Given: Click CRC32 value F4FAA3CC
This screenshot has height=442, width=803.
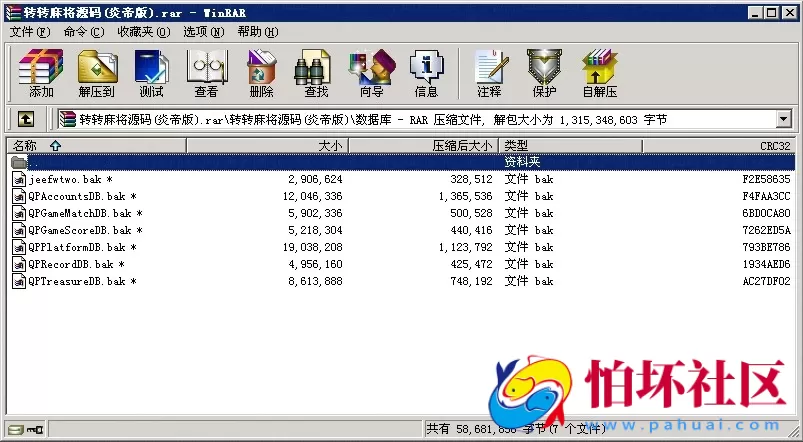Looking at the screenshot, I should [767, 196].
